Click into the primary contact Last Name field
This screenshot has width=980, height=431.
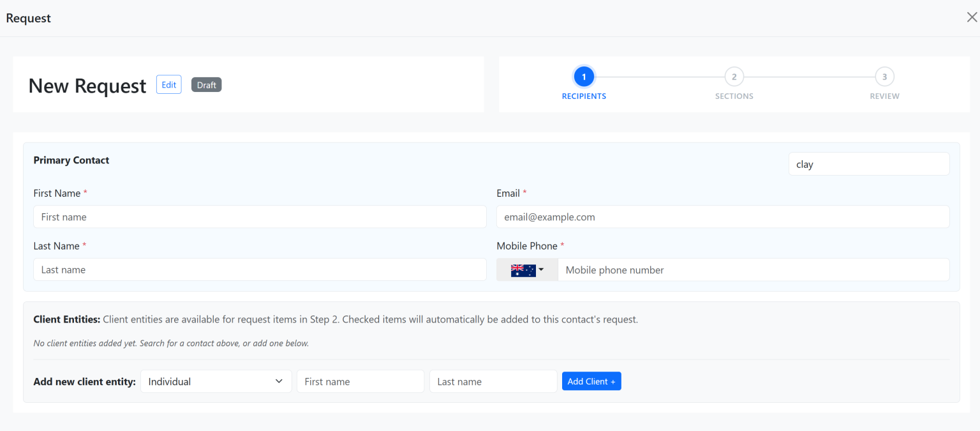pos(260,270)
